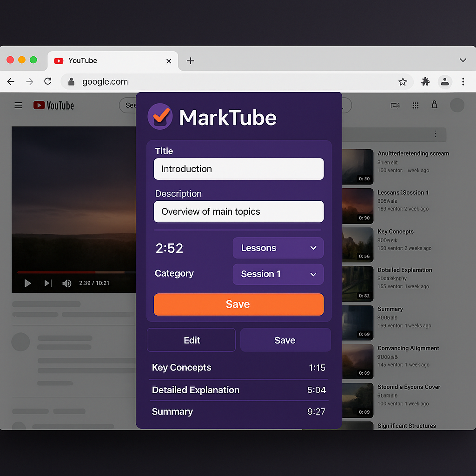Click the YouTube create video icon

(395, 106)
